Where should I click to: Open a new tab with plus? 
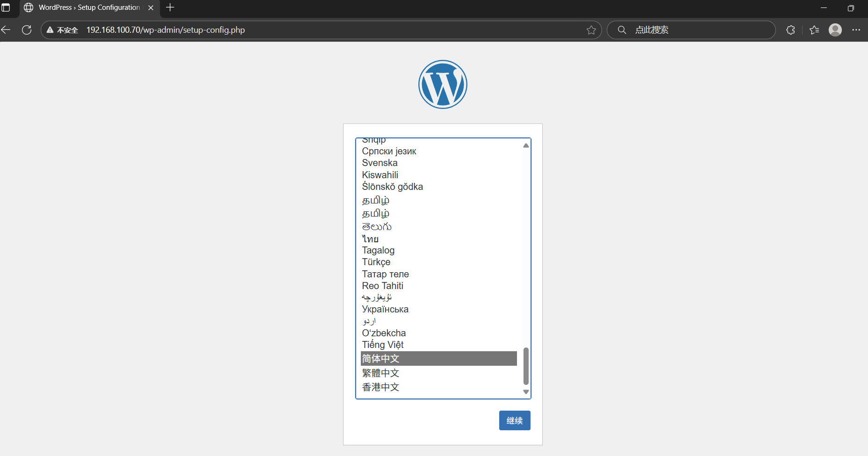click(170, 7)
